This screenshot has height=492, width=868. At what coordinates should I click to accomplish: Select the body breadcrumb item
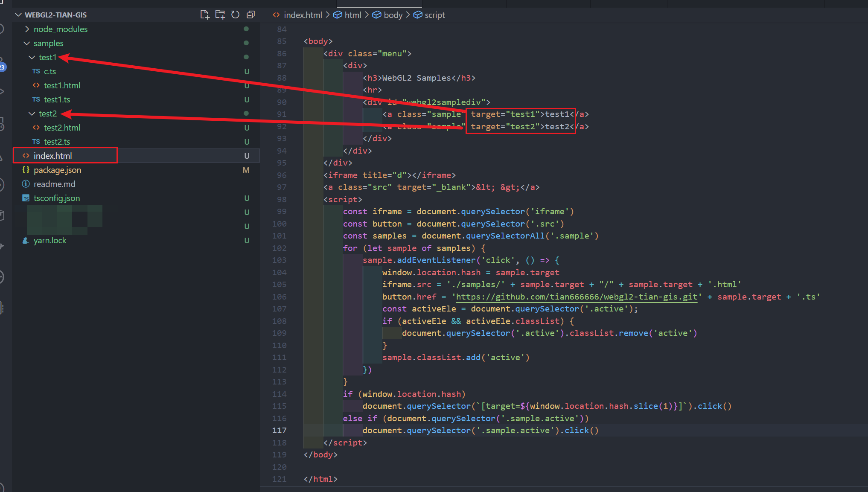pos(393,15)
